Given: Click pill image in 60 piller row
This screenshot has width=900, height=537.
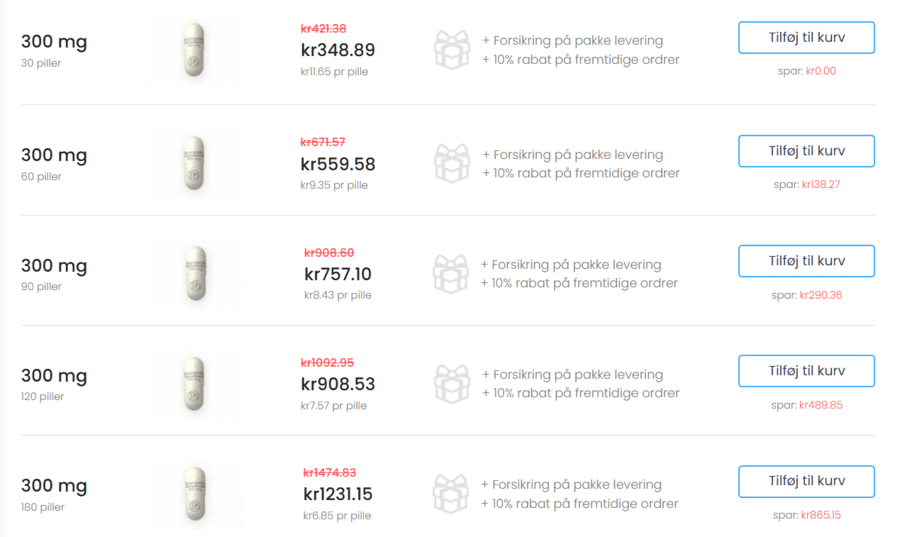Looking at the screenshot, I should point(194,164).
